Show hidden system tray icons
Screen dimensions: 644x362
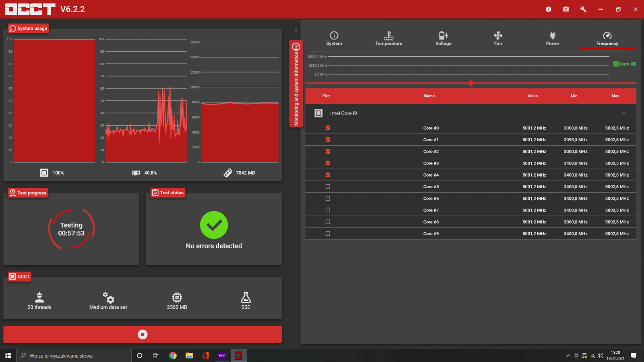[x=568, y=356]
